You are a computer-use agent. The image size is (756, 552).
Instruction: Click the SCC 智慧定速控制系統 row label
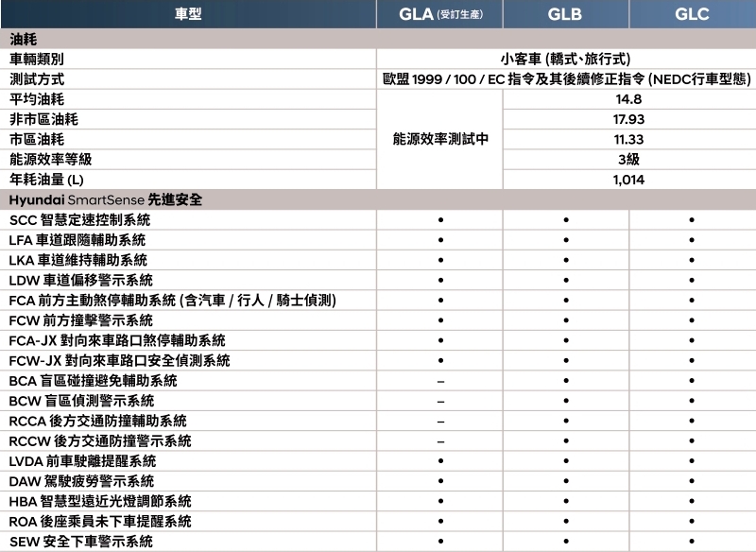click(79, 220)
